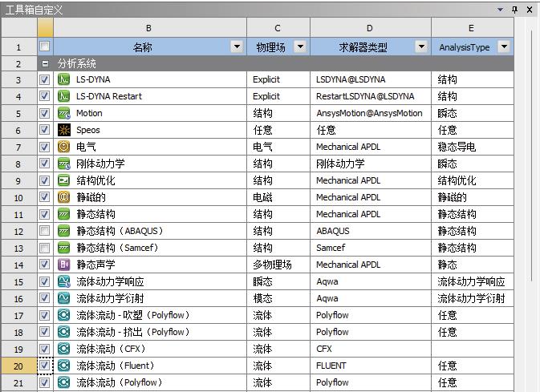The image size is (540, 392).
Task: Select row number 20 header
Action: pyautogui.click(x=19, y=366)
